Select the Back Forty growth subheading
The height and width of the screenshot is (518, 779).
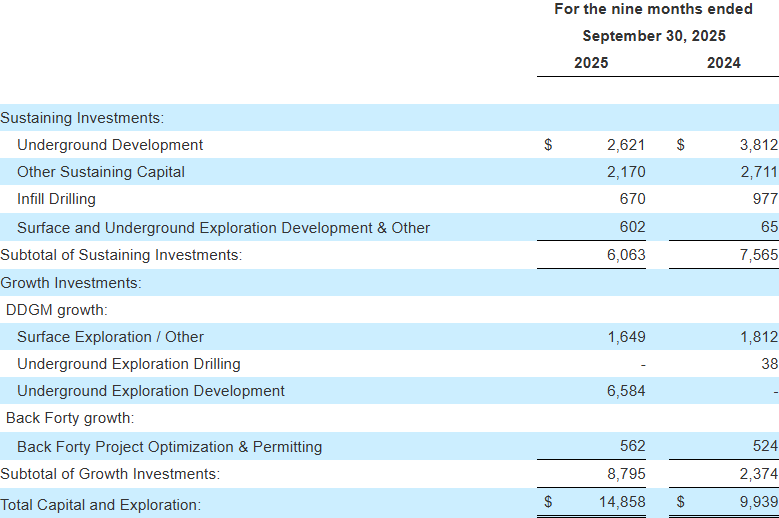[x=70, y=418]
